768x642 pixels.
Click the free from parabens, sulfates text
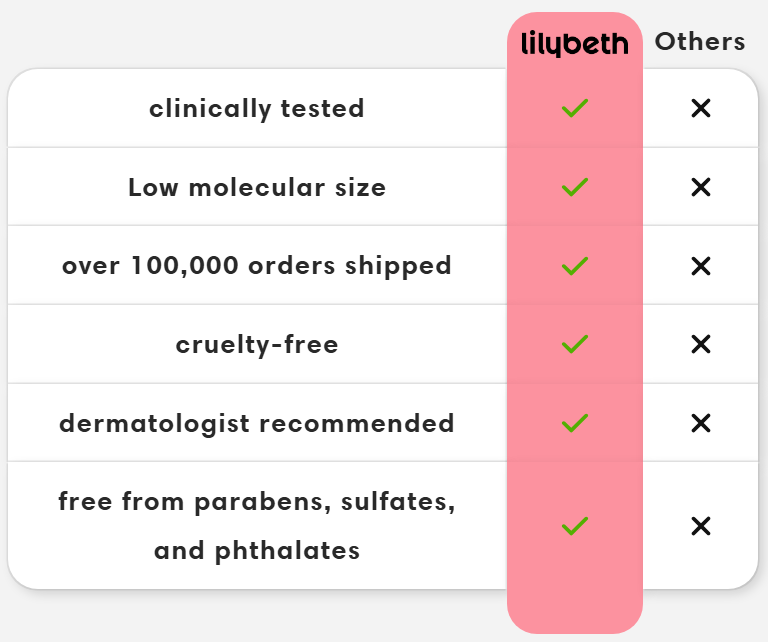coord(257,502)
